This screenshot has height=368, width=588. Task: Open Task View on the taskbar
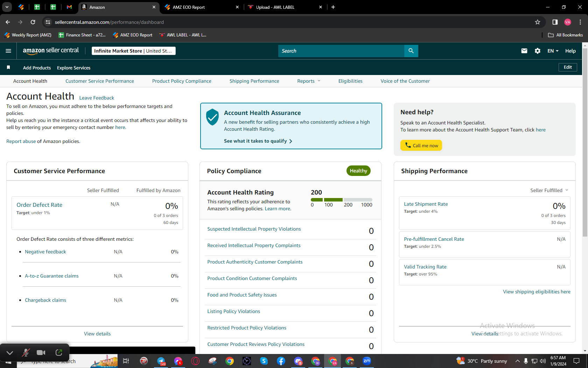click(x=126, y=361)
